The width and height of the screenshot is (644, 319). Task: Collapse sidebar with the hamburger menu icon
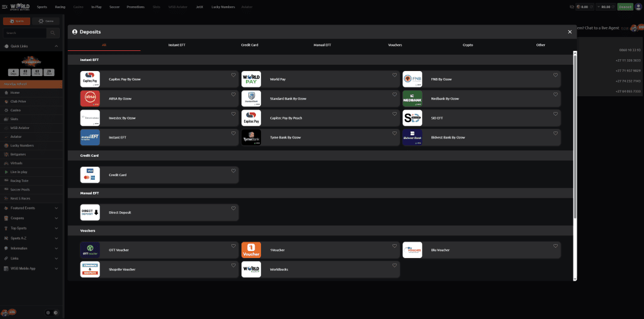pos(4,6)
